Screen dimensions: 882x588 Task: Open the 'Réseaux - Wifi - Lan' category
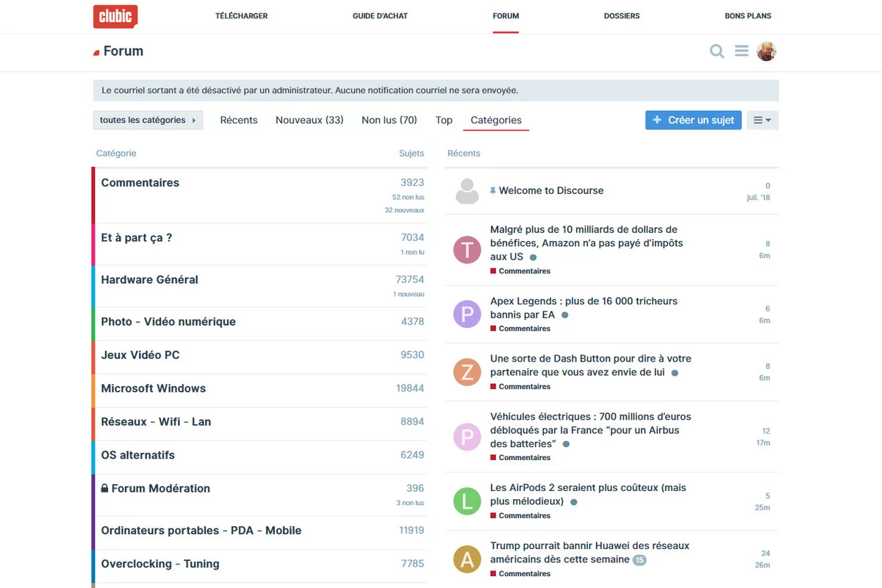pyautogui.click(x=156, y=422)
